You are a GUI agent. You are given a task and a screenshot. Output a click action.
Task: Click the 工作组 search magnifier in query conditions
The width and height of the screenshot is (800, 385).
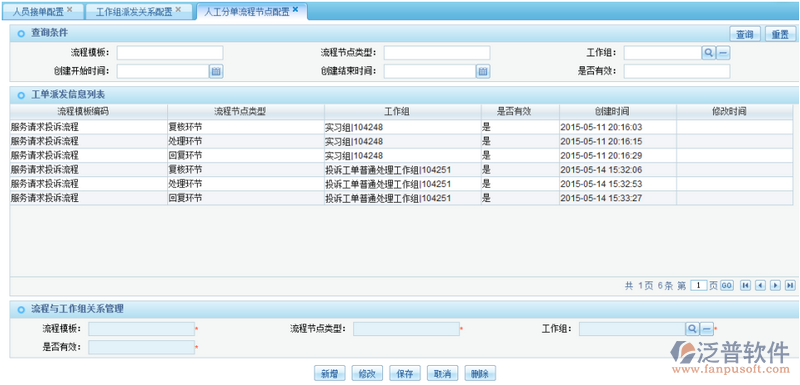[709, 53]
